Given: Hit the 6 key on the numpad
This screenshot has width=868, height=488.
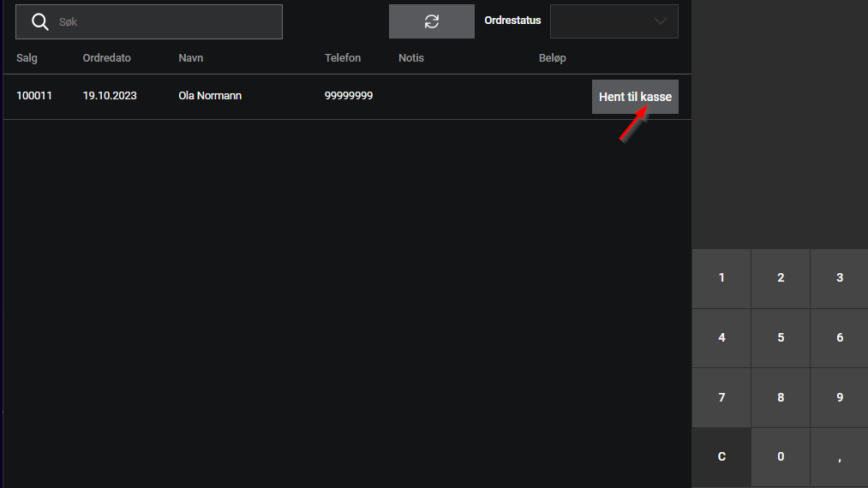Looking at the screenshot, I should [839, 338].
